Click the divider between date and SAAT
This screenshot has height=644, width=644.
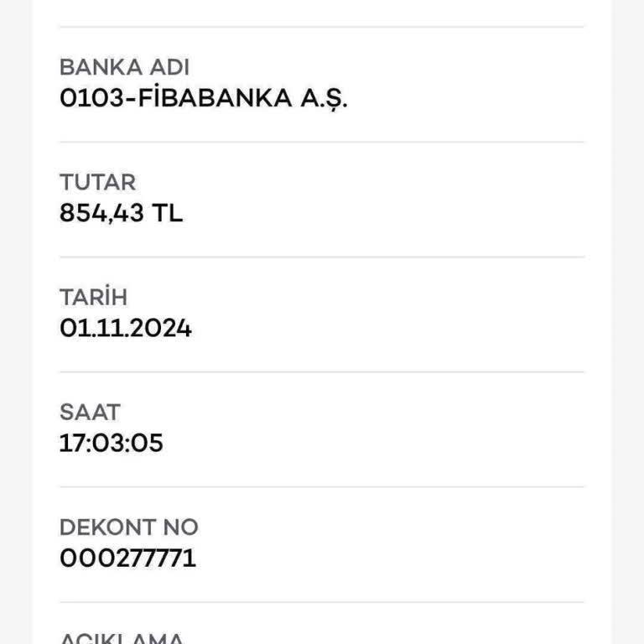[x=322, y=371]
